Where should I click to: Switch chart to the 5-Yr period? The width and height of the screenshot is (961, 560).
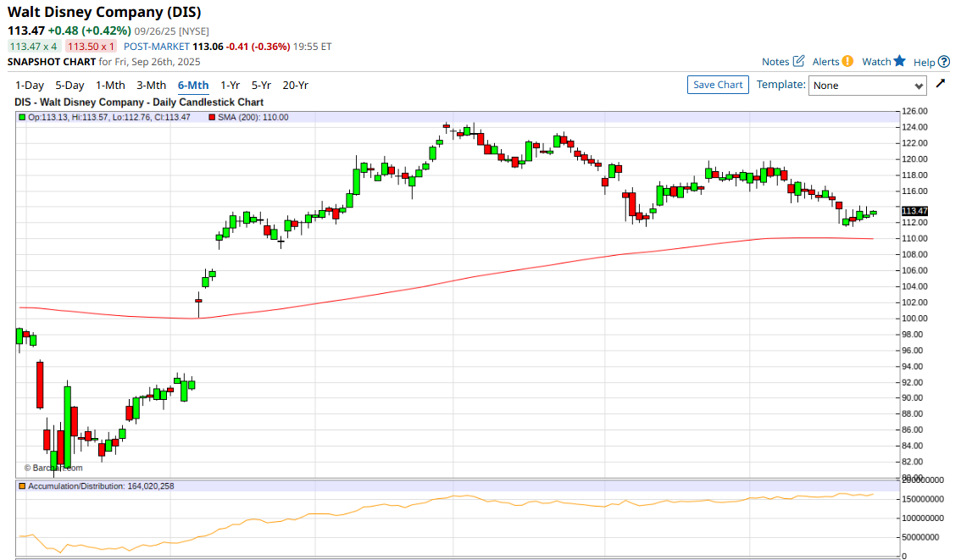261,86
